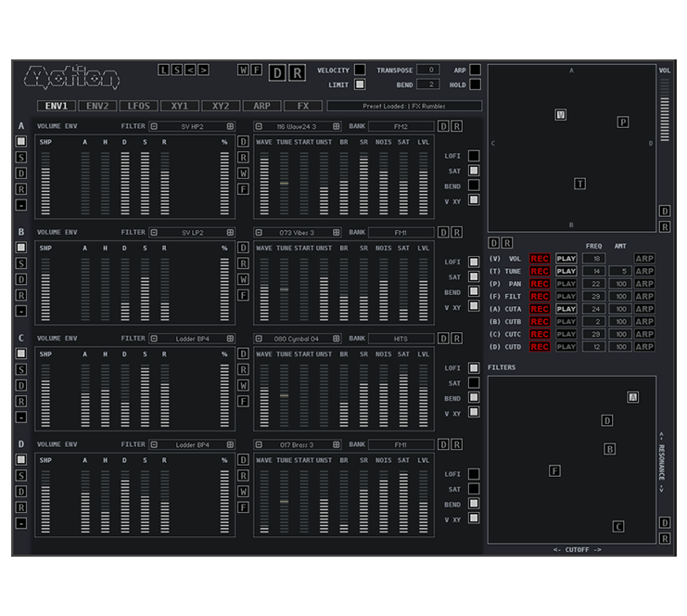The height and width of the screenshot is (616, 687).
Task: Click R button at bottom right of Filters pad
Action: [665, 538]
